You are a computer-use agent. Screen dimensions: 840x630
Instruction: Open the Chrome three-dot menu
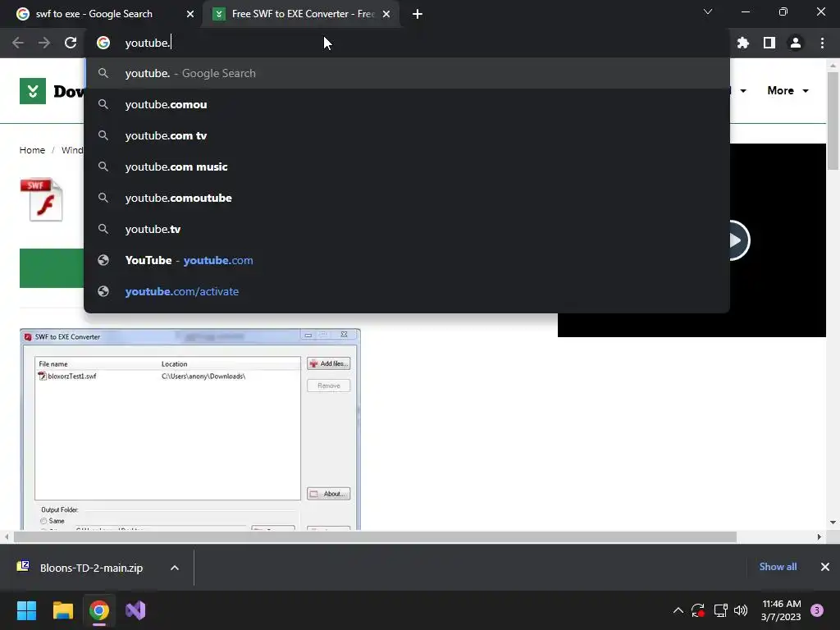pyautogui.click(x=822, y=43)
